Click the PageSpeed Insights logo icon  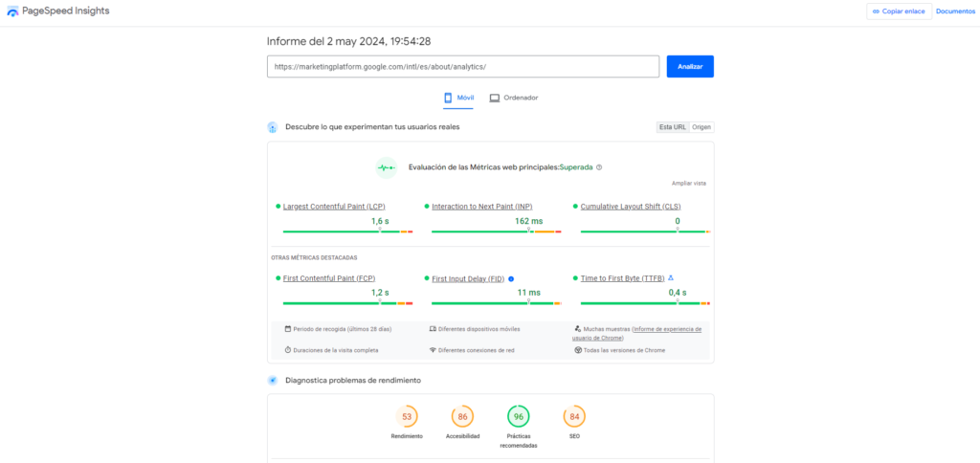tap(12, 11)
